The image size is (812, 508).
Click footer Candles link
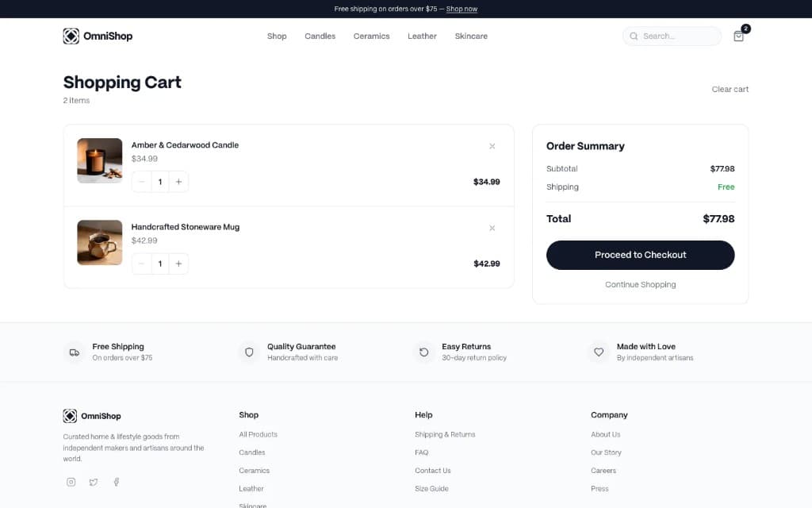coord(251,452)
